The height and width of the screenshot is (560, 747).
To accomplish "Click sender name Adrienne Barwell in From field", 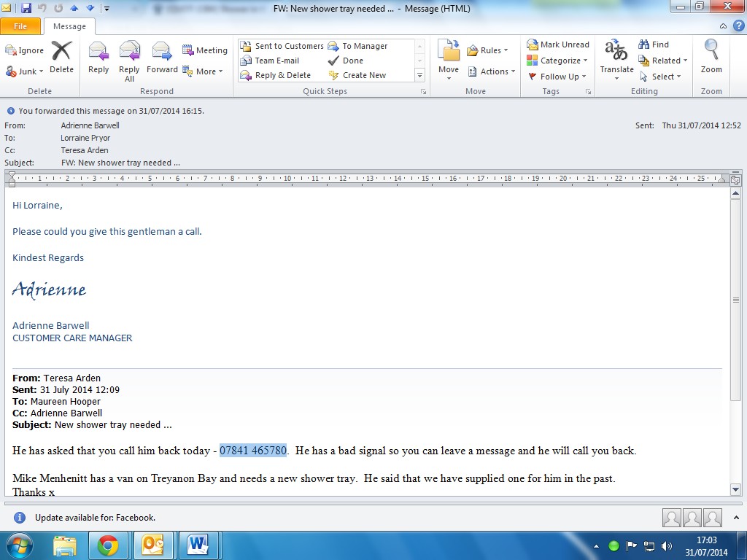I will 90,125.
